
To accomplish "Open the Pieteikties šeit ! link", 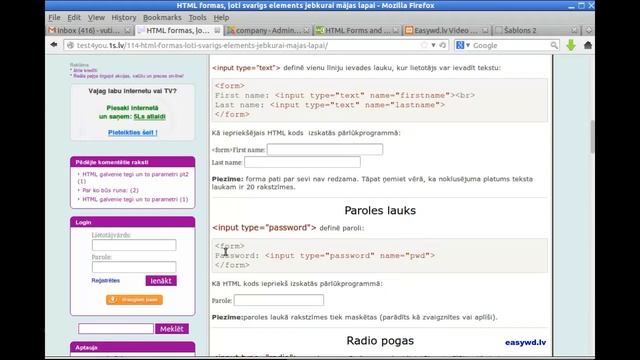I will tap(133, 132).
